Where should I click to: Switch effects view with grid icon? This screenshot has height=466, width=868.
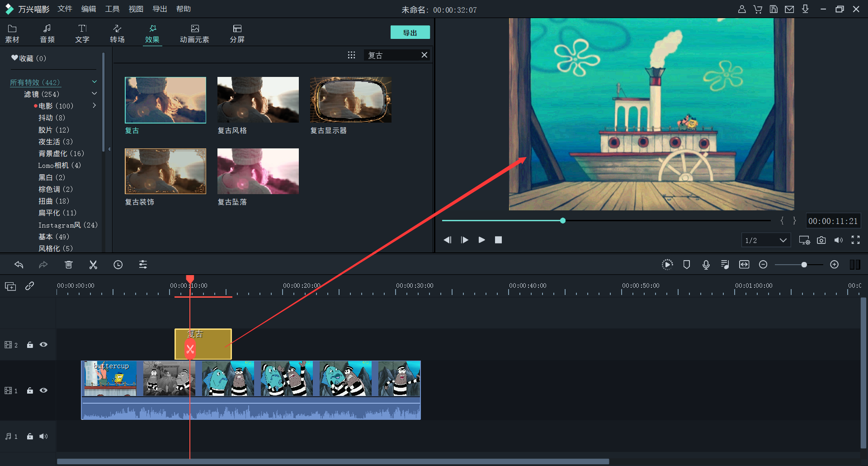tap(351, 55)
